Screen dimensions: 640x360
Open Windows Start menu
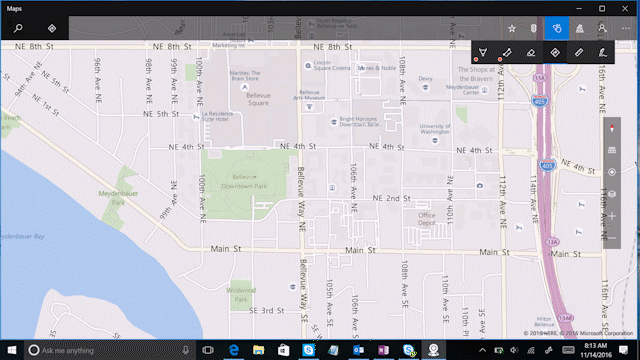click(12, 350)
